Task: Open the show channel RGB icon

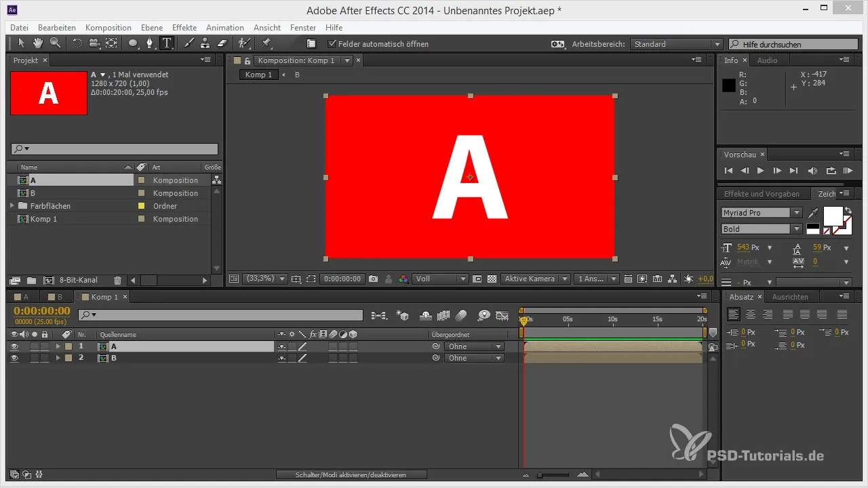Action: (403, 279)
